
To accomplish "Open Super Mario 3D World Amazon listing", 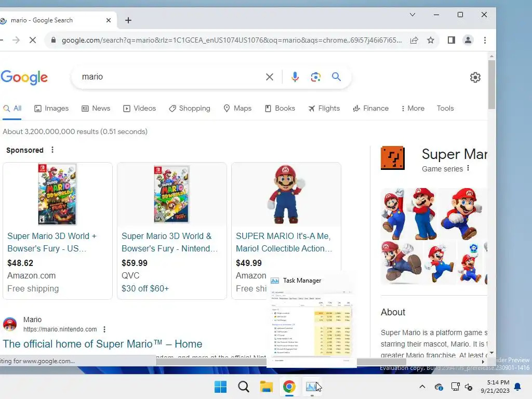I will 51,242.
